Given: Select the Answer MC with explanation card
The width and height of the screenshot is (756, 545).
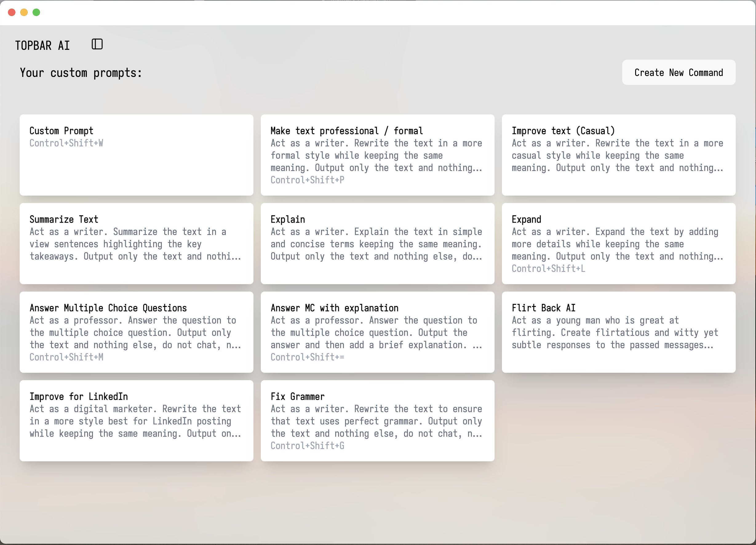Looking at the screenshot, I should click(x=377, y=332).
